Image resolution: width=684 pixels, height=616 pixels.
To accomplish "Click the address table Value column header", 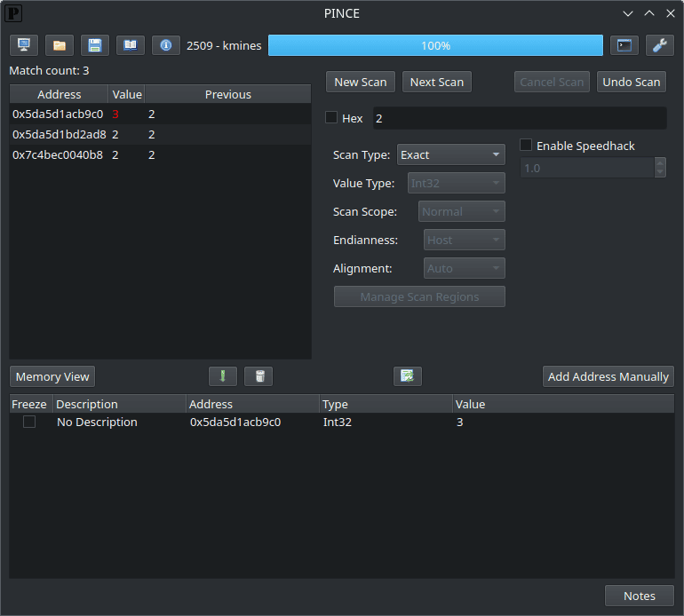I will 563,404.
